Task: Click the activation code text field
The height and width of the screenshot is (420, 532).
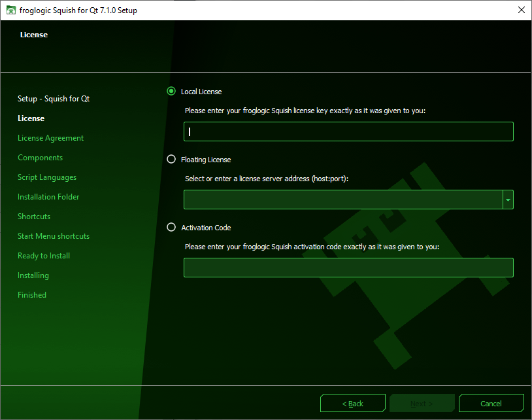Action: click(348, 268)
